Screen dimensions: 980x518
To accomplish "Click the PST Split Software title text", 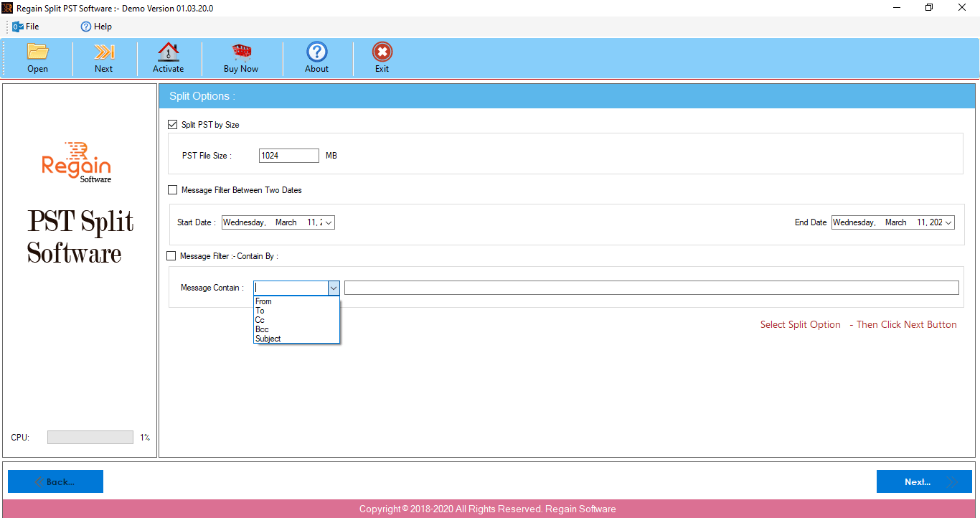I will (80, 237).
